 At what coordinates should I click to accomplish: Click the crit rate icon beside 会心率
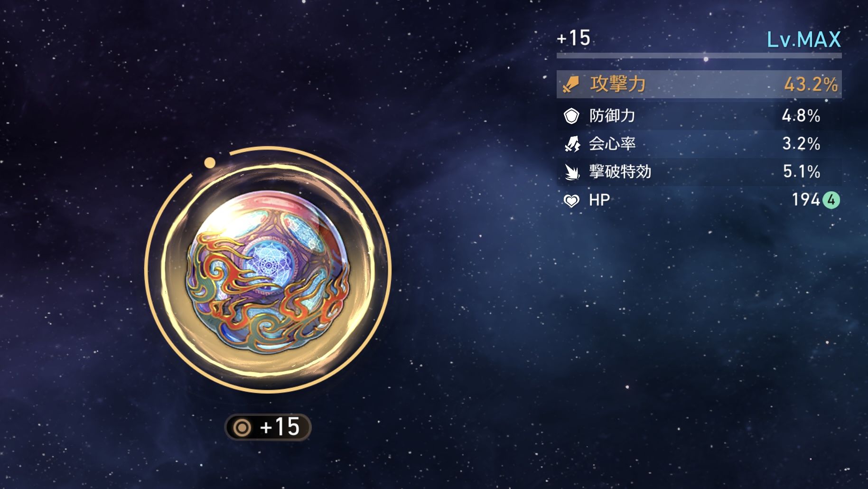click(x=572, y=144)
